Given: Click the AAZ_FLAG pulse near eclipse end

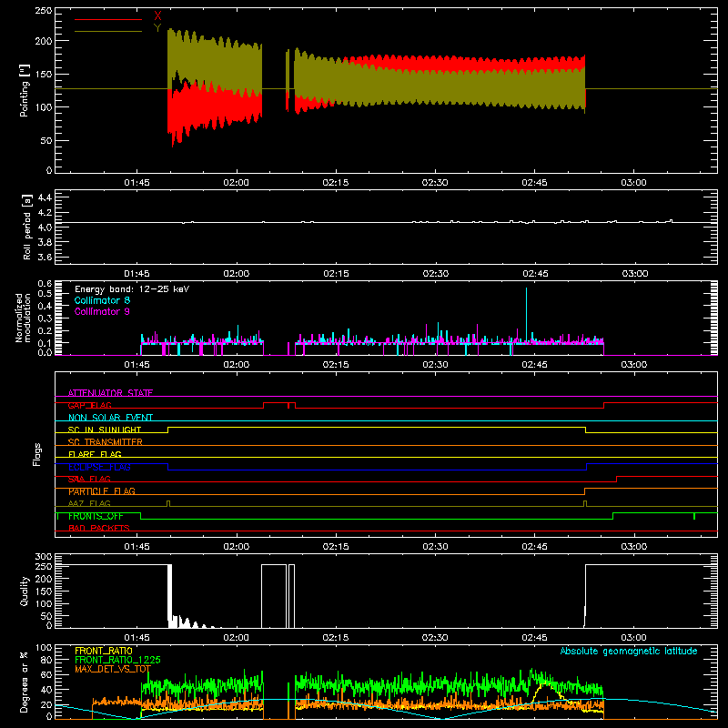Looking at the screenshot, I should 585,504.
